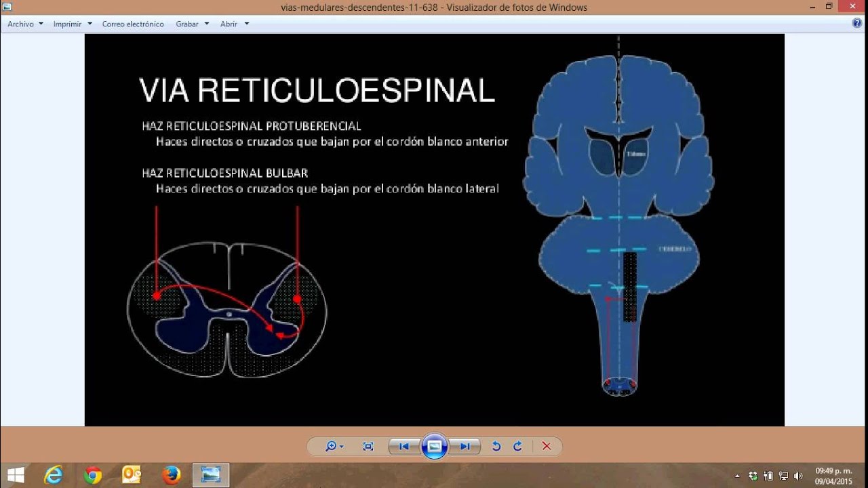Start the slideshow playback

(435, 446)
